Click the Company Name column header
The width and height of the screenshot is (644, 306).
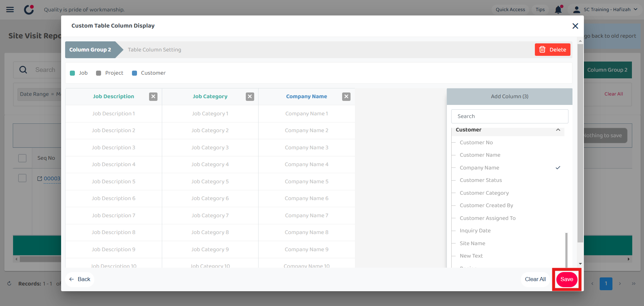pos(307,97)
